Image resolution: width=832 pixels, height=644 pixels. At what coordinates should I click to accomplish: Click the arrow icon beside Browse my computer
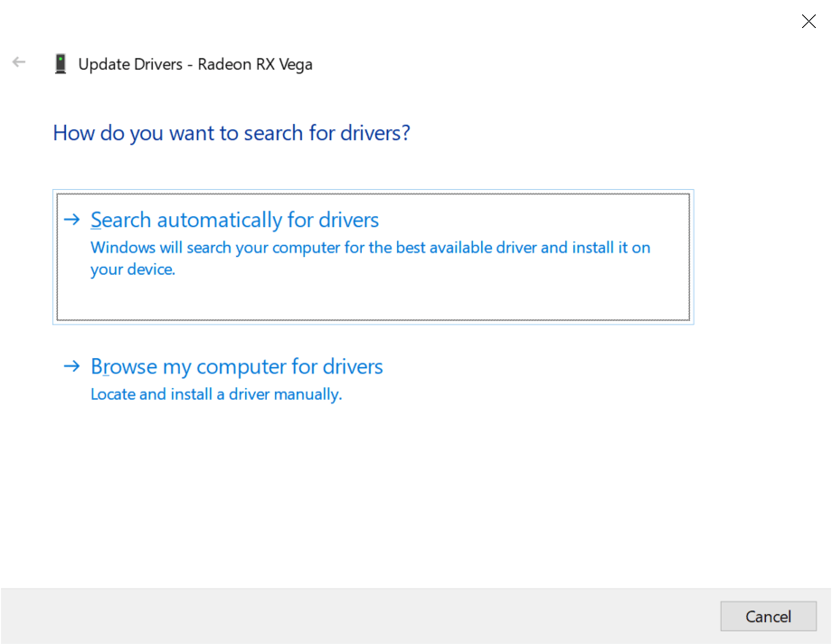tap(71, 366)
